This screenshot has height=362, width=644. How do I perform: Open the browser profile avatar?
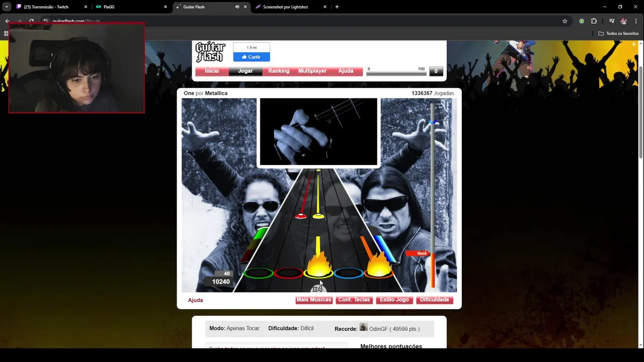tap(624, 21)
